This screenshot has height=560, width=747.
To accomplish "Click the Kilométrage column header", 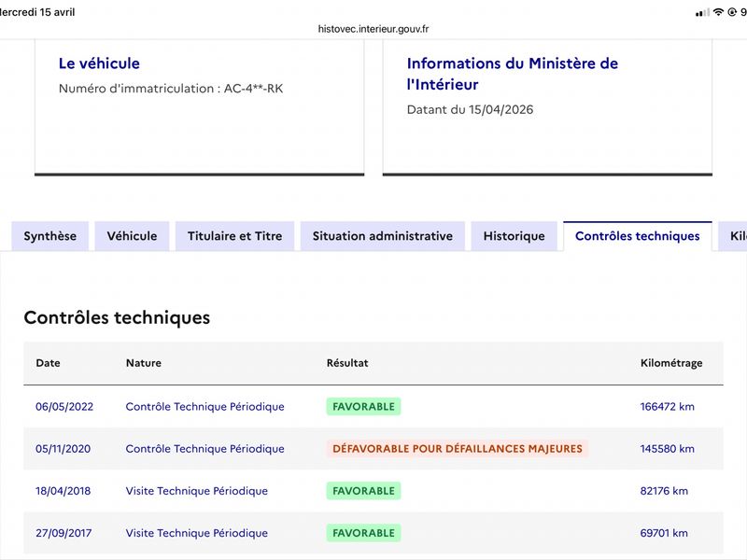I will click(671, 363).
